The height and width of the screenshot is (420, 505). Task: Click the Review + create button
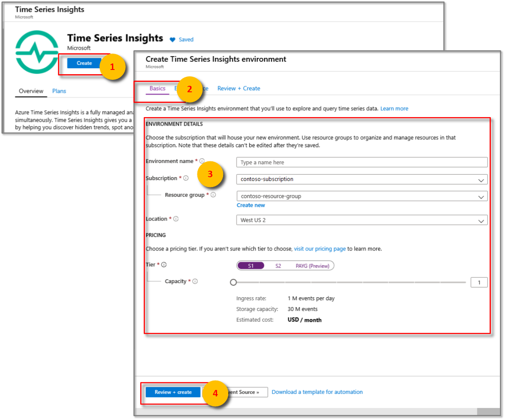click(173, 392)
